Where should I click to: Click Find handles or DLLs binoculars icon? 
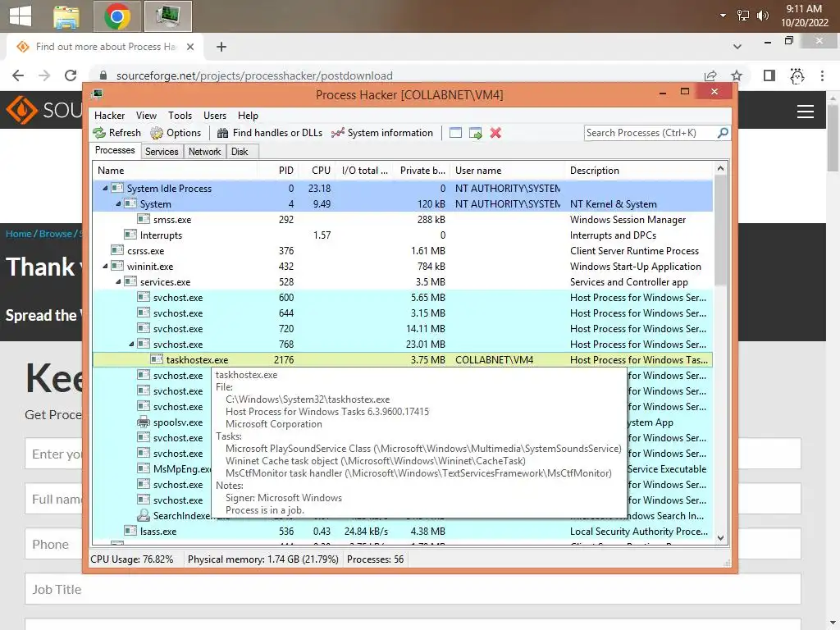tap(223, 133)
